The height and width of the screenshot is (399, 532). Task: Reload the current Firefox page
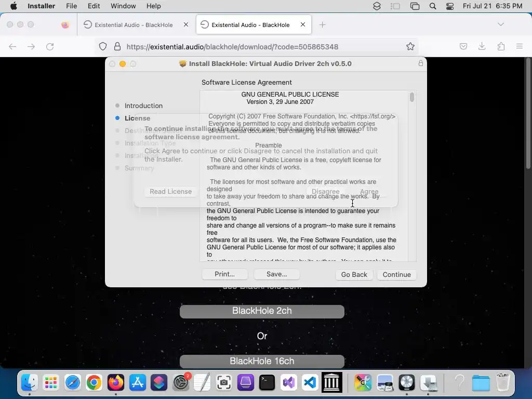pos(50,46)
